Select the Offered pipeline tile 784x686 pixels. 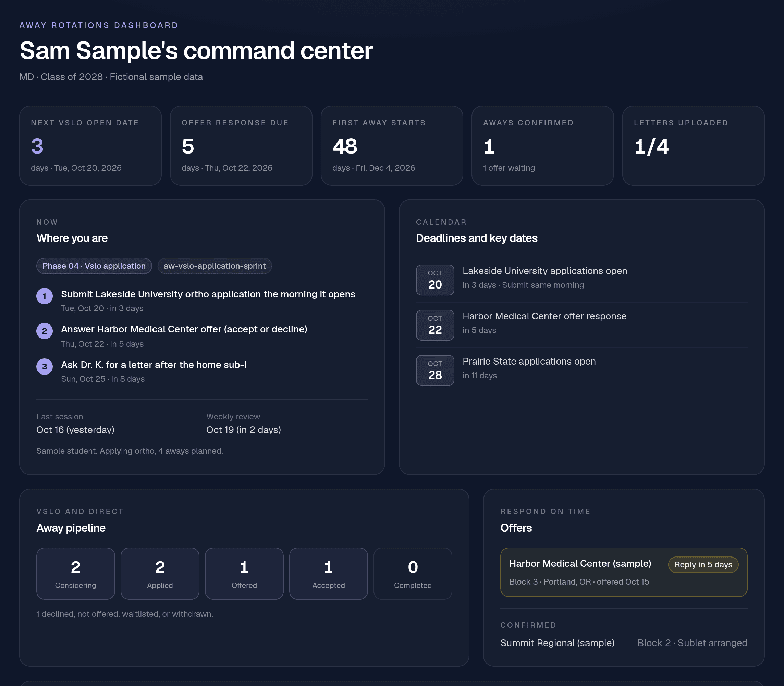tap(244, 574)
